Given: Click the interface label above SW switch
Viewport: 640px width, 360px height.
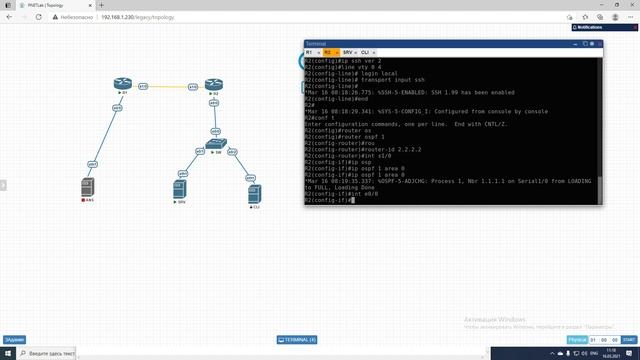Looking at the screenshot, I should [x=216, y=131].
